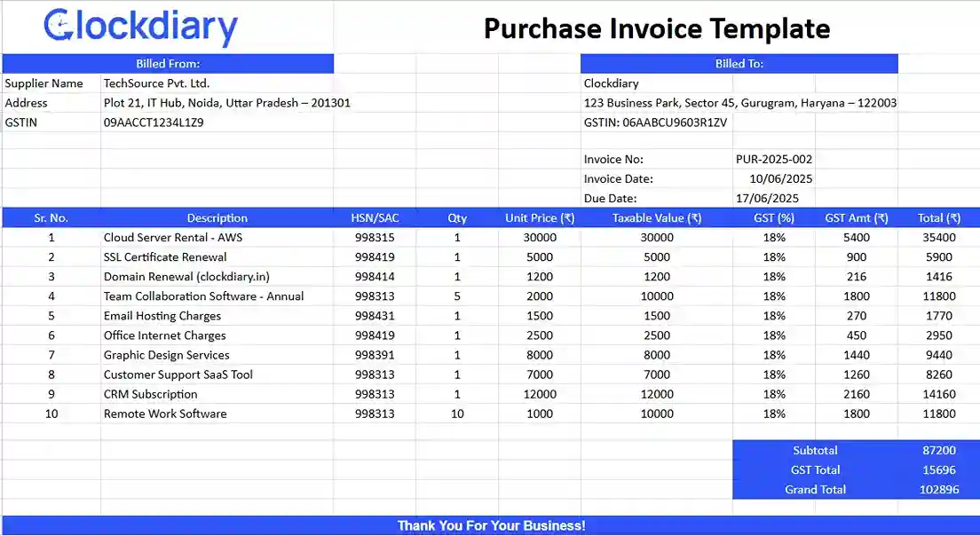980x536 pixels.
Task: Select the Supplier Name label cell
Action: click(x=51, y=83)
